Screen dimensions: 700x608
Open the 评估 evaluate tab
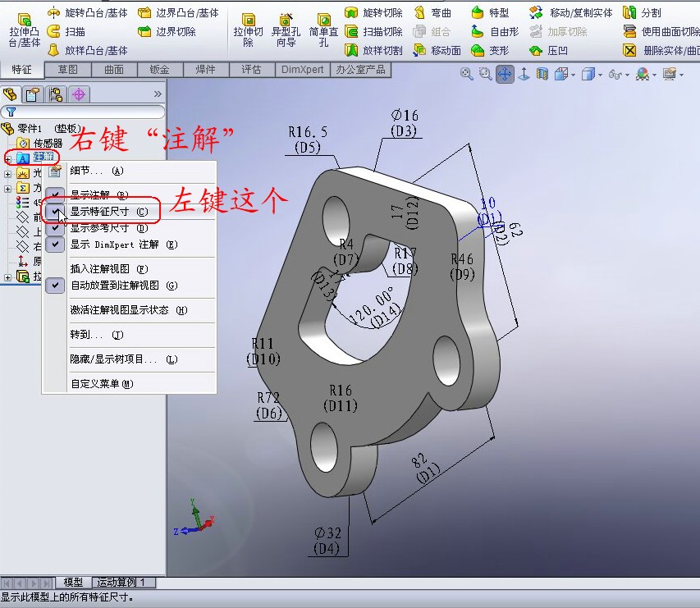(251, 70)
